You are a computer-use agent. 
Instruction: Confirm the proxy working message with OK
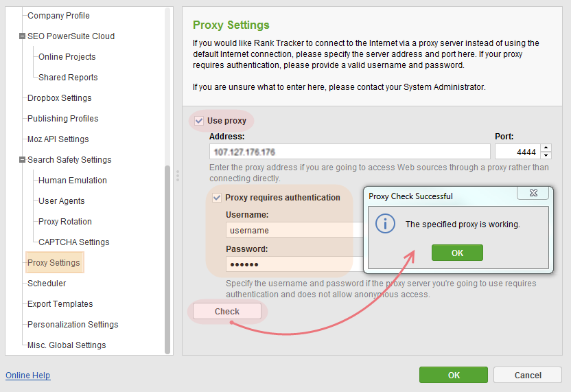[457, 253]
